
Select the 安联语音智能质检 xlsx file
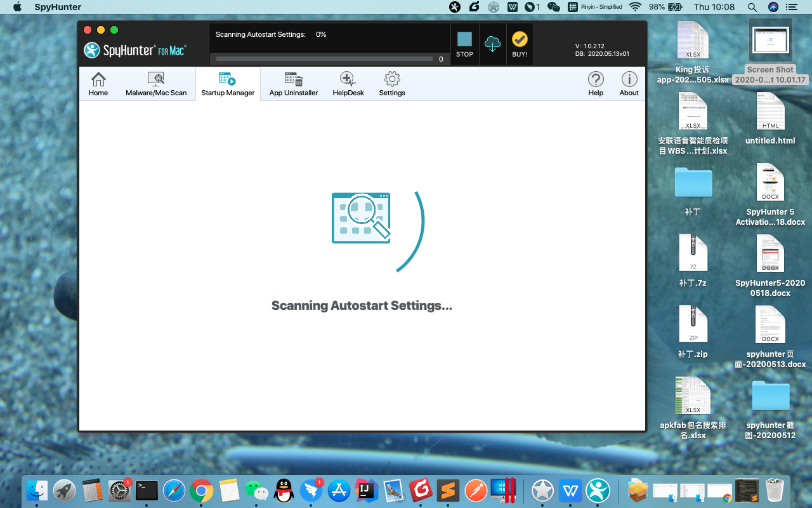tap(693, 124)
